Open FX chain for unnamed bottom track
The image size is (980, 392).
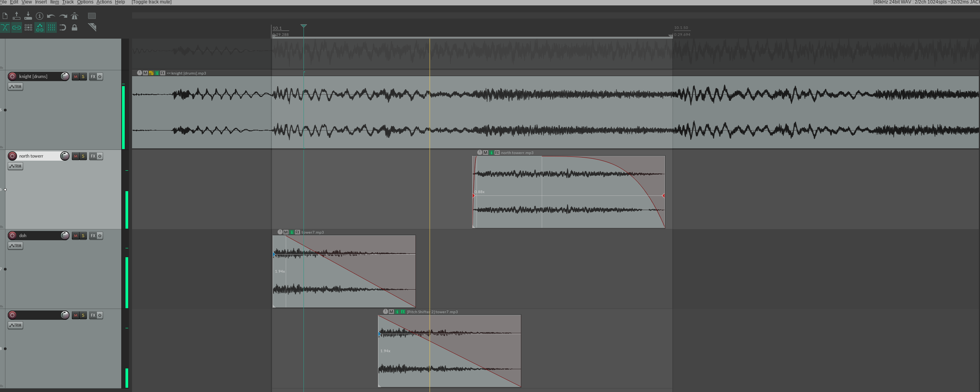click(x=93, y=315)
